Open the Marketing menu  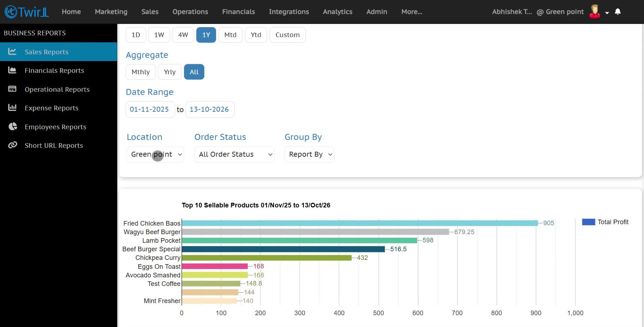pos(111,12)
